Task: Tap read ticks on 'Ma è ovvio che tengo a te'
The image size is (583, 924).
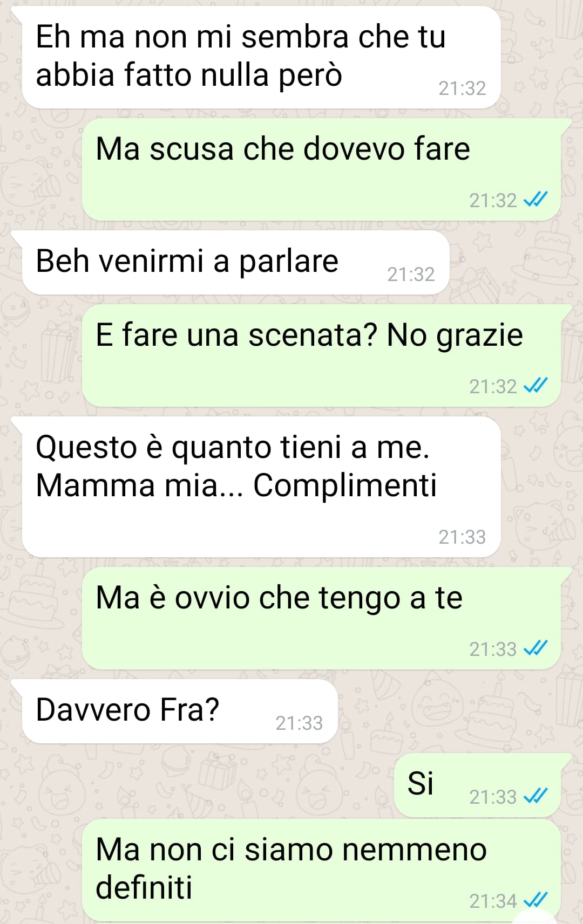Action: pyautogui.click(x=535, y=648)
